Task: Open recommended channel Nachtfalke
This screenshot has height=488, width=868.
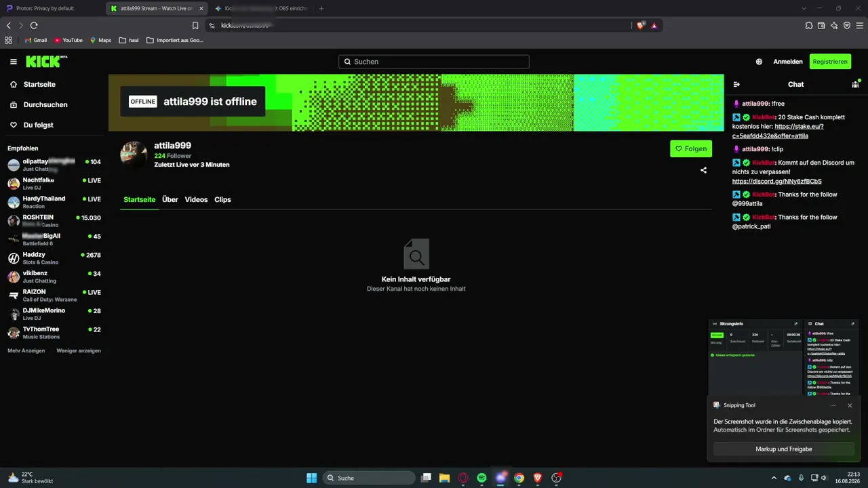Action: [54, 184]
